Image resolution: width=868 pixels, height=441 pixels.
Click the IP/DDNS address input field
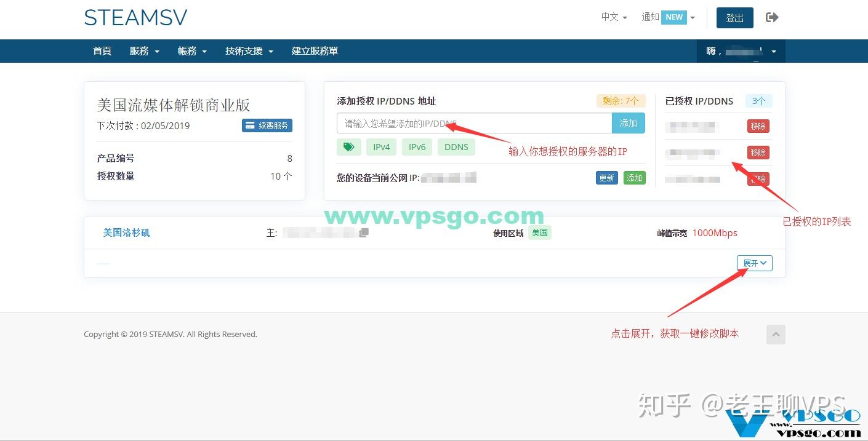click(x=474, y=123)
